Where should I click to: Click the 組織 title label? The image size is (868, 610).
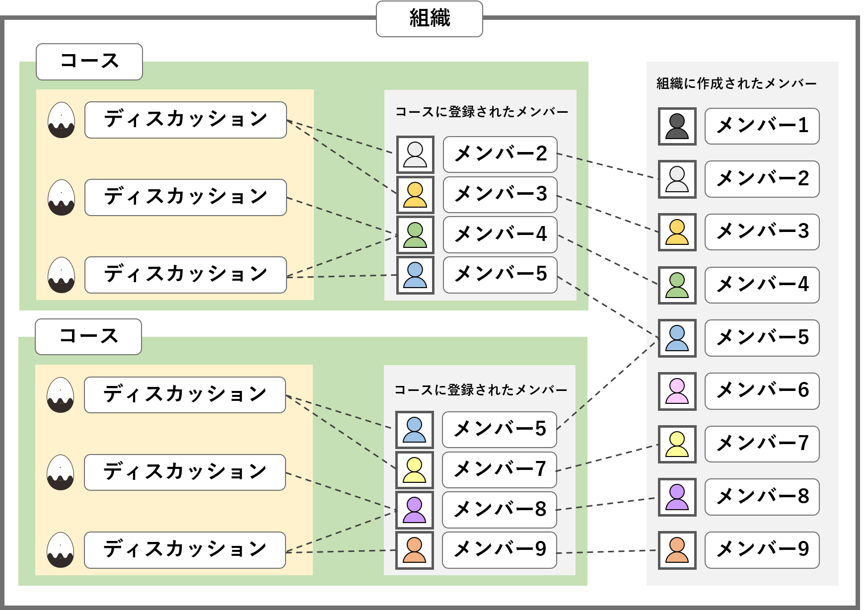click(x=429, y=19)
